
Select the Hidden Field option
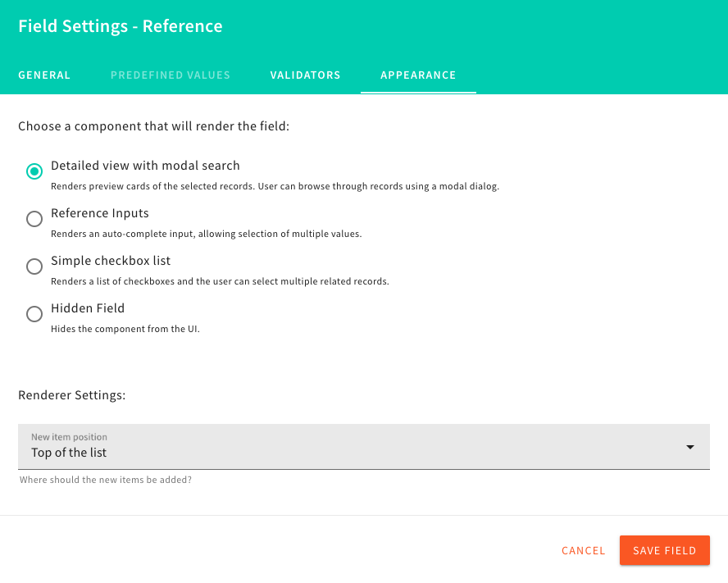coord(34,314)
